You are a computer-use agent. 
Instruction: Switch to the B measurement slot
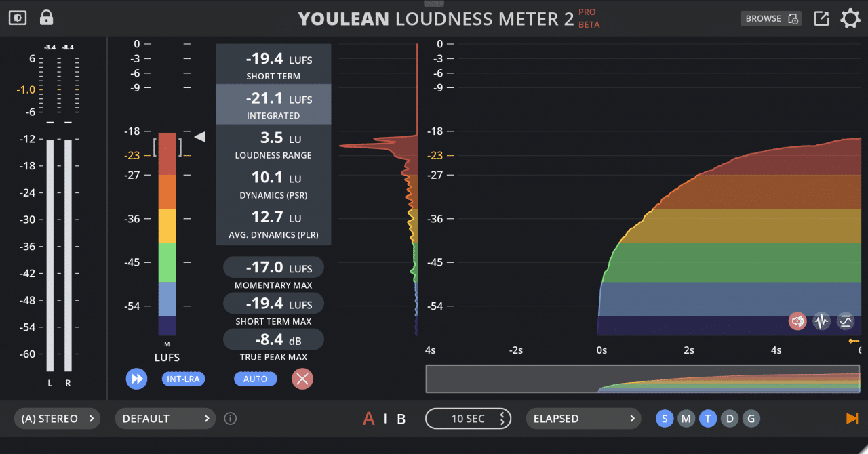click(401, 418)
